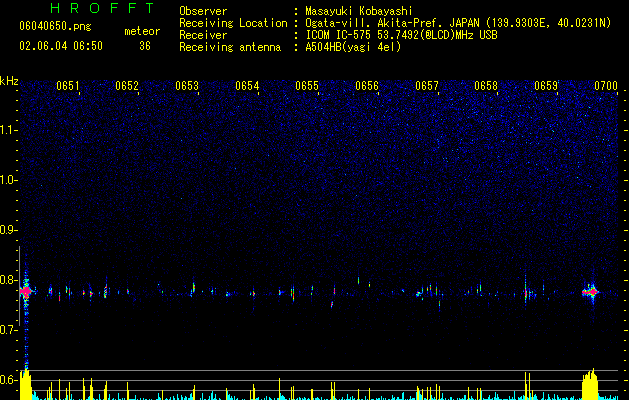The height and width of the screenshot is (400, 629).
Task: Click the Receiving Location label
Action: [233, 23]
